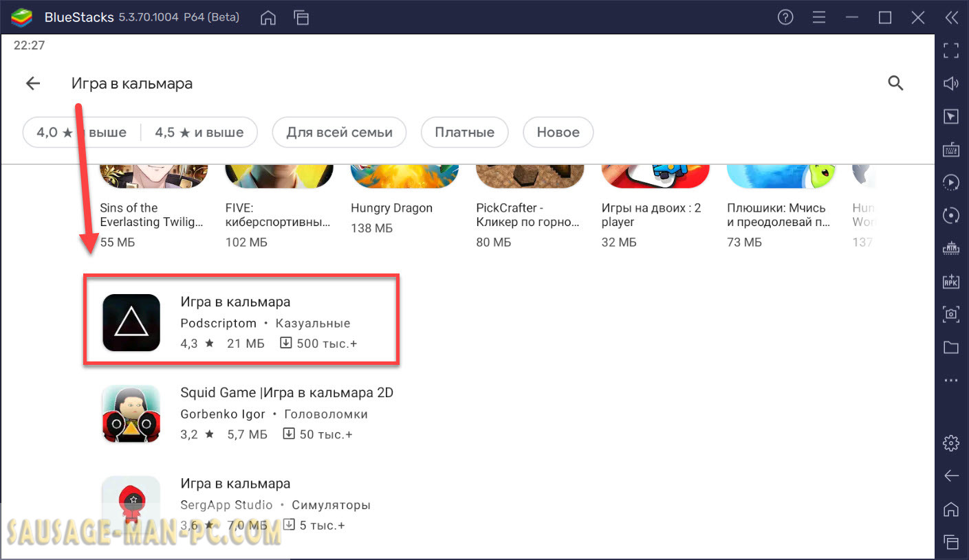
Task: Open the FIVE киберспортивны app thumbnail
Action: tap(279, 176)
